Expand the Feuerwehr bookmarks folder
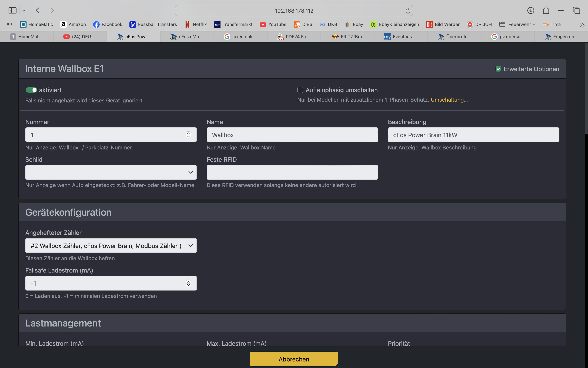588x368 pixels. 518,24
